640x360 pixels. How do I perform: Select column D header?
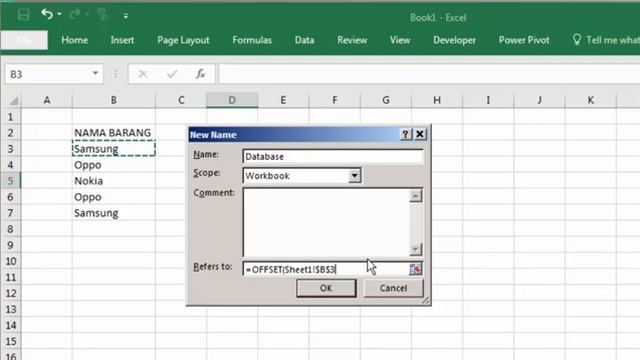pyautogui.click(x=232, y=100)
